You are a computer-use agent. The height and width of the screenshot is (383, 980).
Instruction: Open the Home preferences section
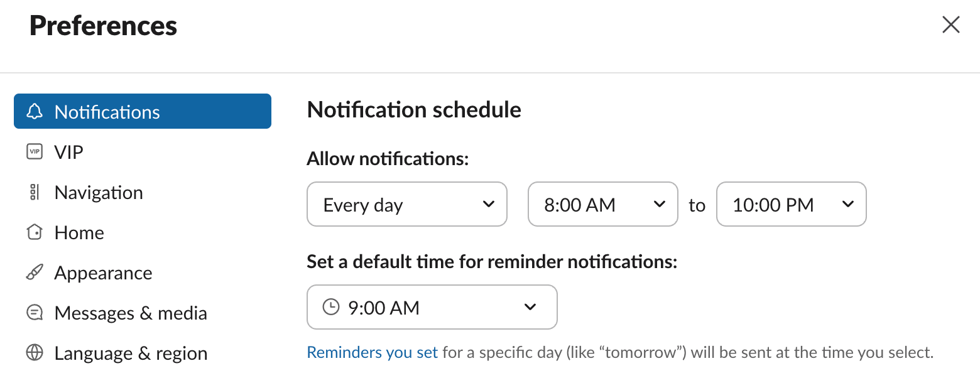tap(79, 232)
